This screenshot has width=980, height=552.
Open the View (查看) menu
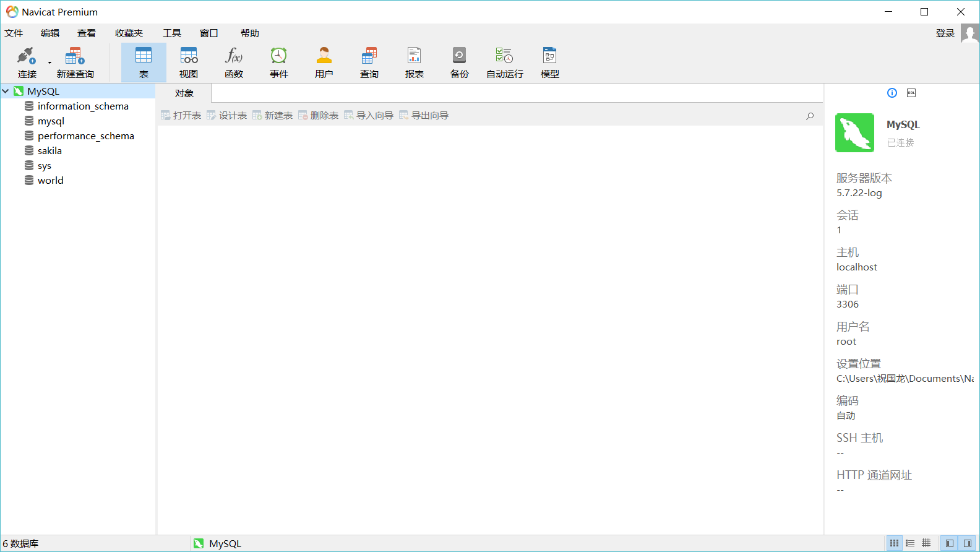[x=87, y=33]
